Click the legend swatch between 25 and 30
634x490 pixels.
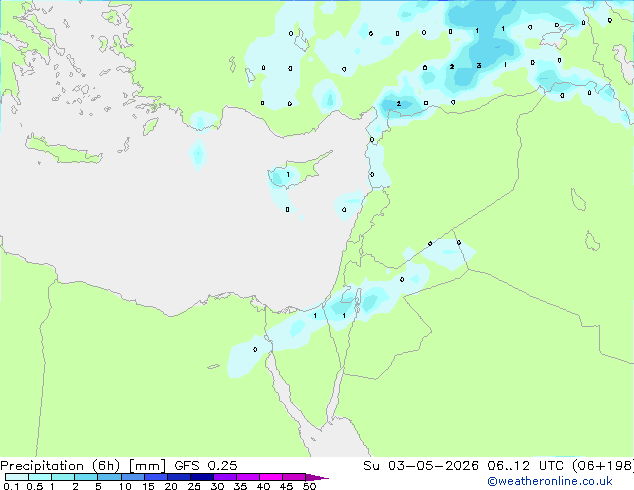[x=202, y=477]
